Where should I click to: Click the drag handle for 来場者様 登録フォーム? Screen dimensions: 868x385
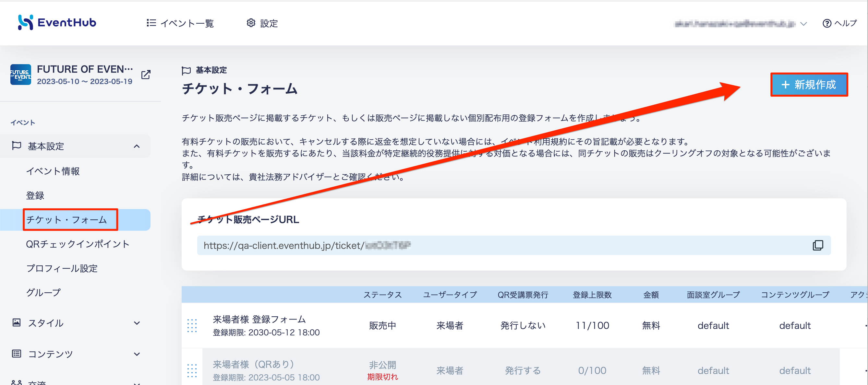(x=192, y=325)
